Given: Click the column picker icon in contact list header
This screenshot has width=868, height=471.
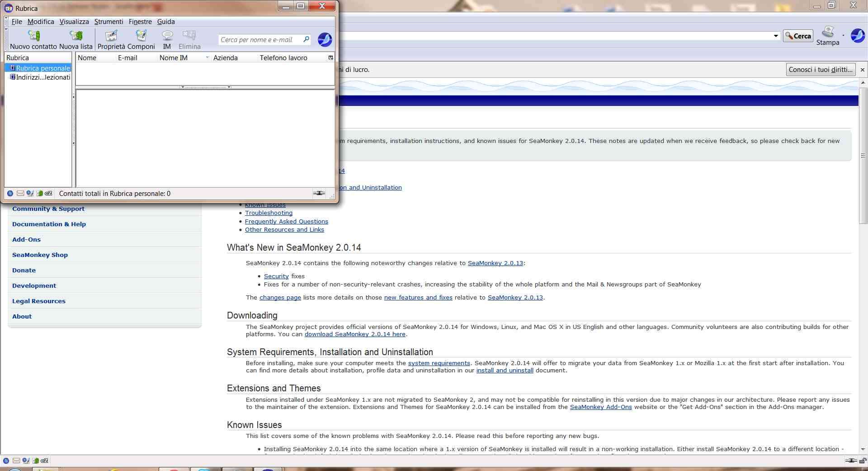Looking at the screenshot, I should click(330, 58).
